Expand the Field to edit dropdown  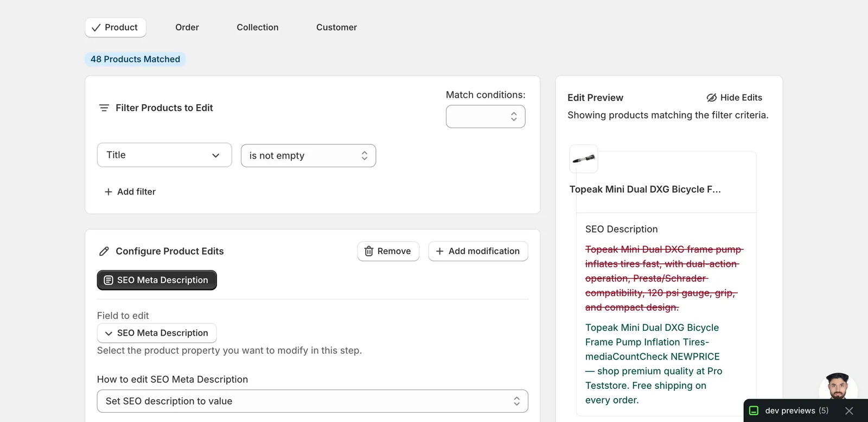tap(157, 333)
